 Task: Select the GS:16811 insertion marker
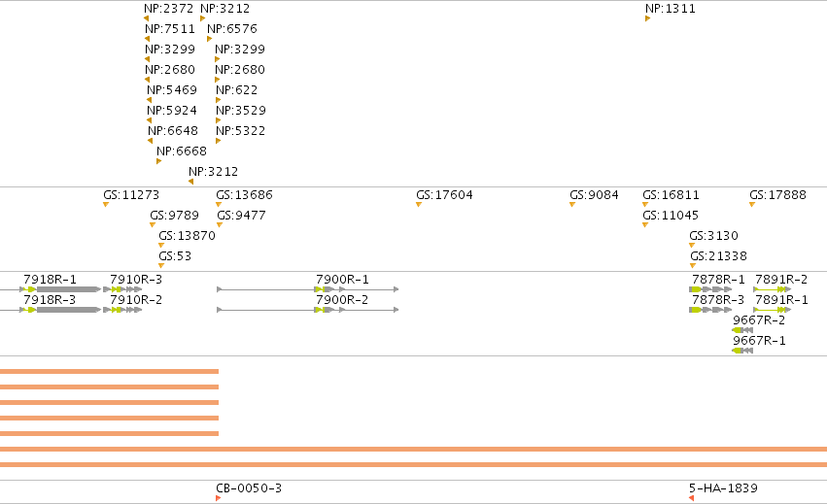[645, 205]
